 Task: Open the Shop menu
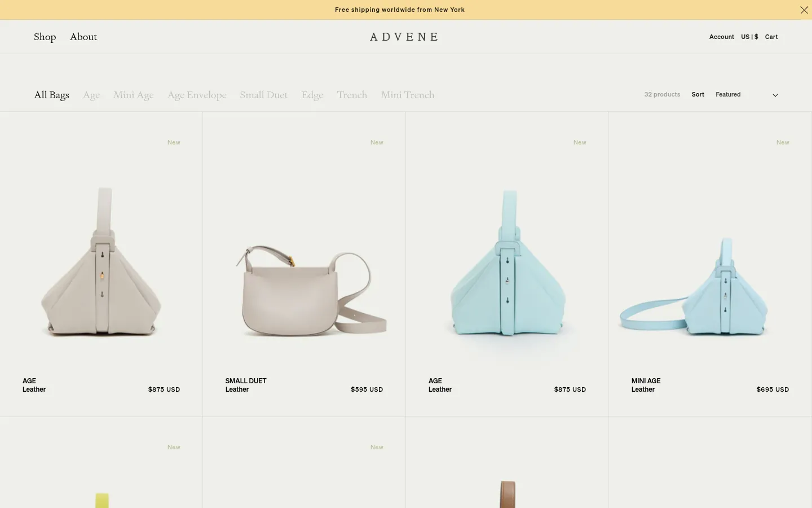[x=45, y=37]
